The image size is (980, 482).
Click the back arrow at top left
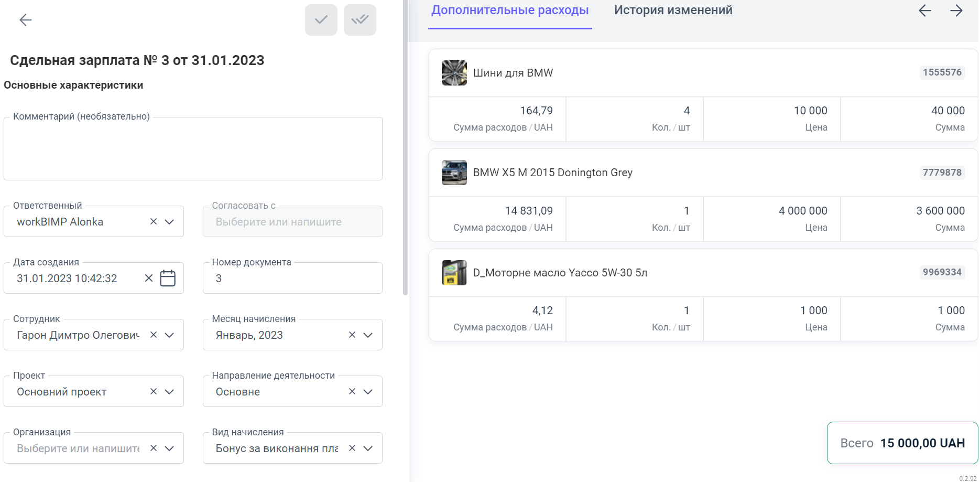click(x=25, y=20)
